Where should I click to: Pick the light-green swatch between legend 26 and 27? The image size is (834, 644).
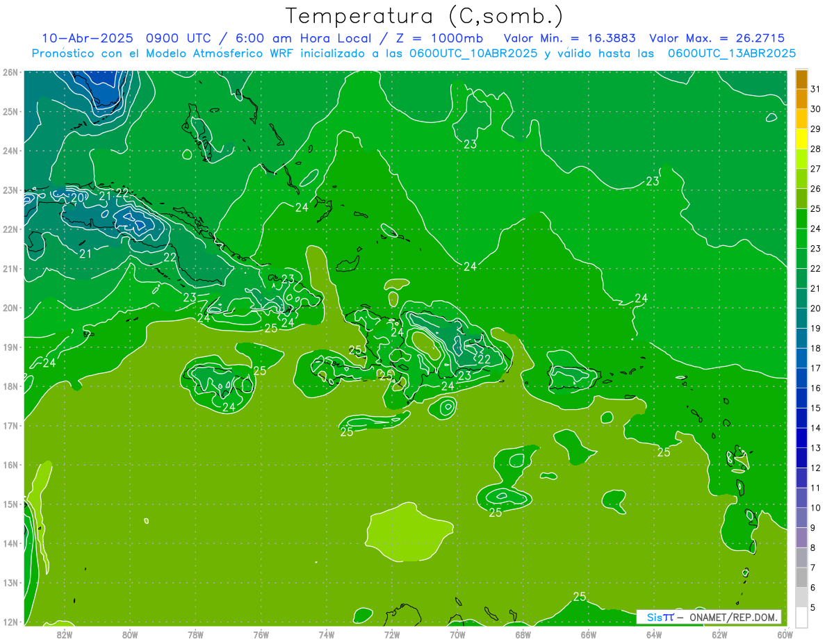[x=801, y=179]
